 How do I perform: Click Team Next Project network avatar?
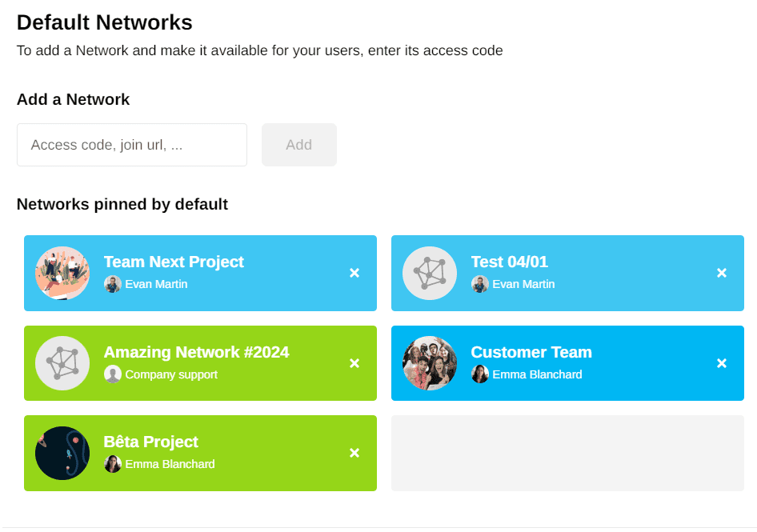point(62,274)
